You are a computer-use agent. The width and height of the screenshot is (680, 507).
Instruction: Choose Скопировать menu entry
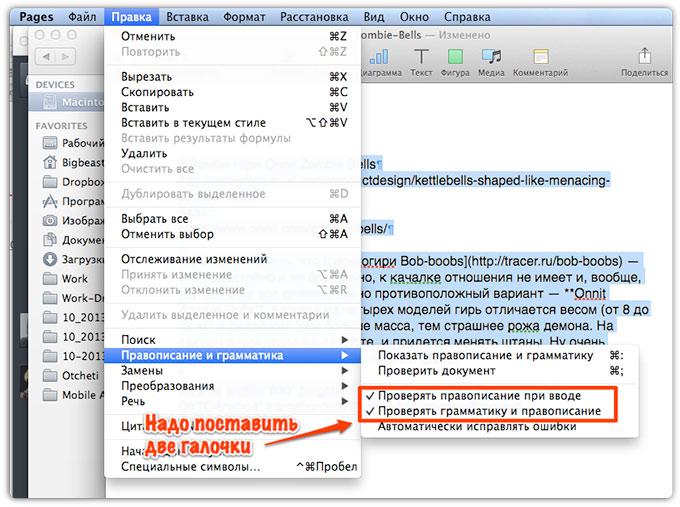[x=233, y=92]
